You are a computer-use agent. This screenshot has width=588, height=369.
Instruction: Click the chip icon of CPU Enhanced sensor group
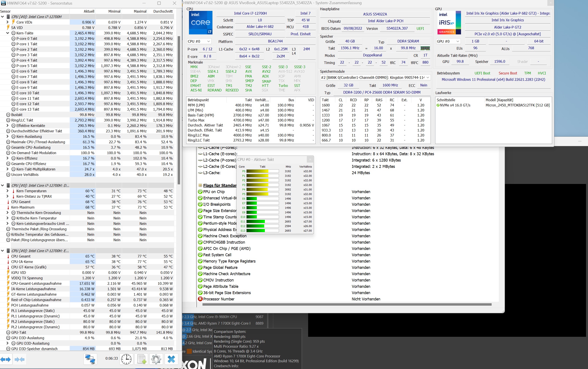click(8, 251)
